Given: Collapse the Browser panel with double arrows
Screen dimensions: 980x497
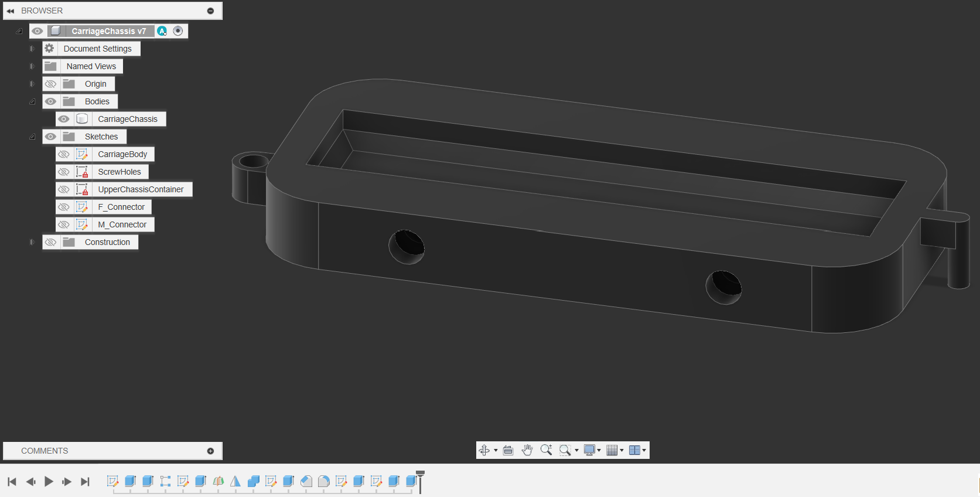Looking at the screenshot, I should (x=11, y=11).
